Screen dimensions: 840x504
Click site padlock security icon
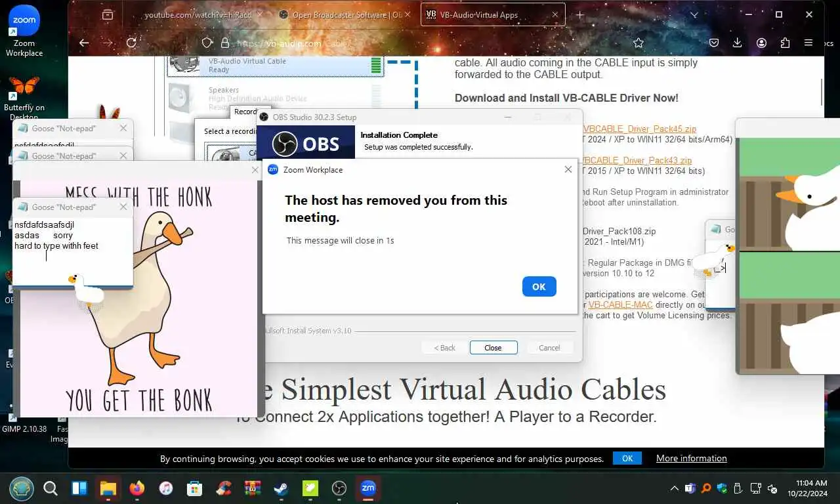(225, 43)
